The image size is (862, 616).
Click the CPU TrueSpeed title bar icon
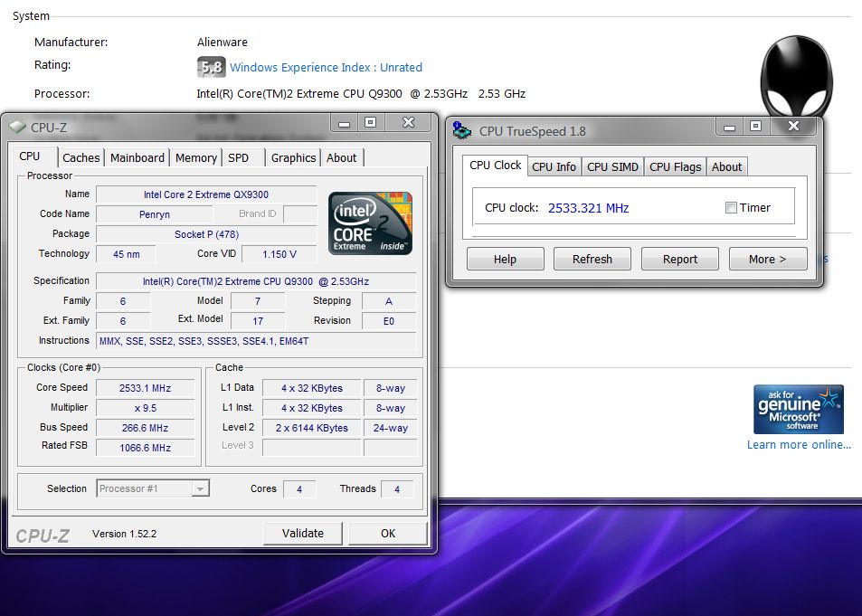point(462,131)
